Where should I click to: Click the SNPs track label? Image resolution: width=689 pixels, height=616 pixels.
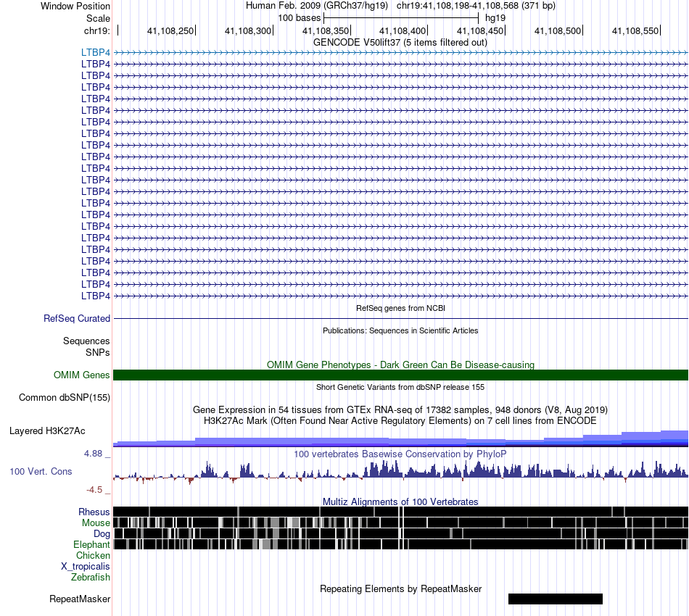click(x=98, y=352)
